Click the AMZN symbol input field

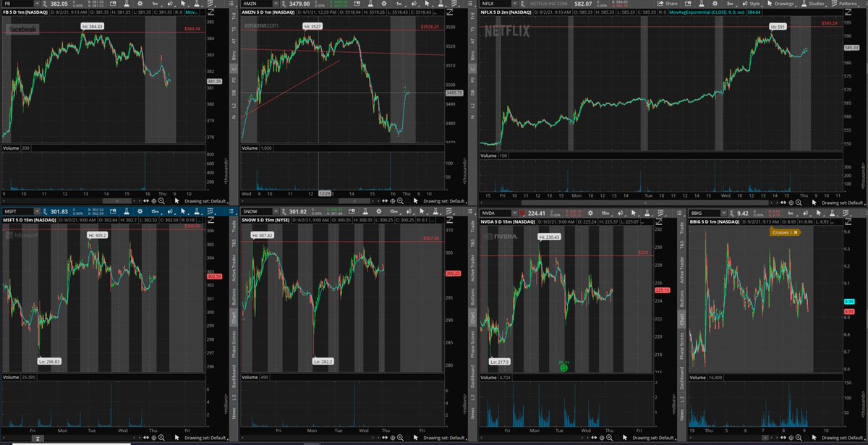(257, 4)
